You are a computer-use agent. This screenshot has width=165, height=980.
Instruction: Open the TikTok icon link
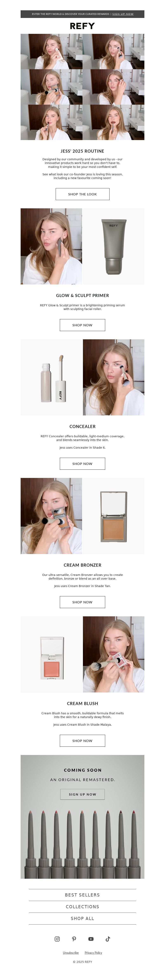(108, 939)
